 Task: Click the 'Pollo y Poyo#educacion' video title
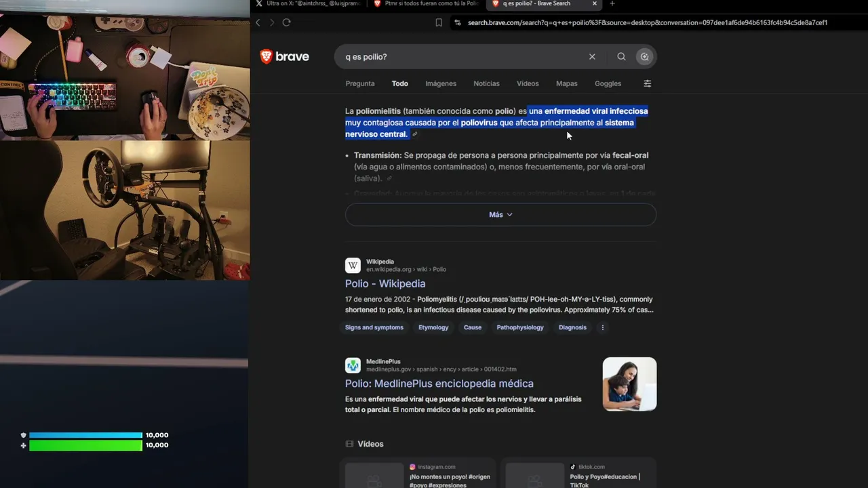[x=605, y=481]
